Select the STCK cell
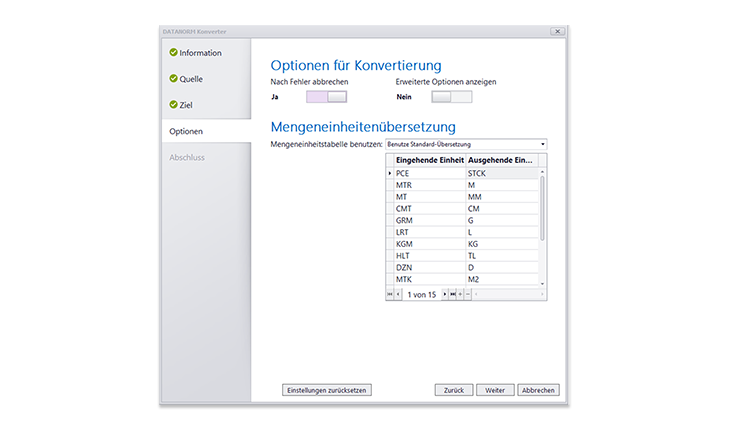 [x=502, y=173]
